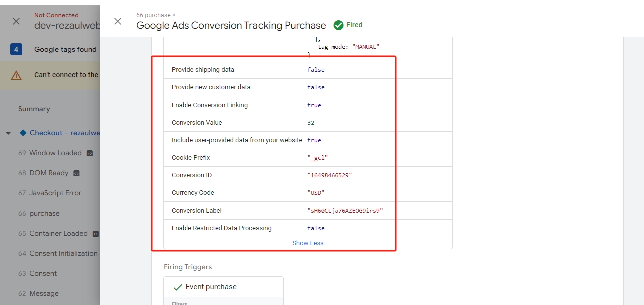Click the Not Connected status text
This screenshot has width=644, height=305.
click(56, 15)
